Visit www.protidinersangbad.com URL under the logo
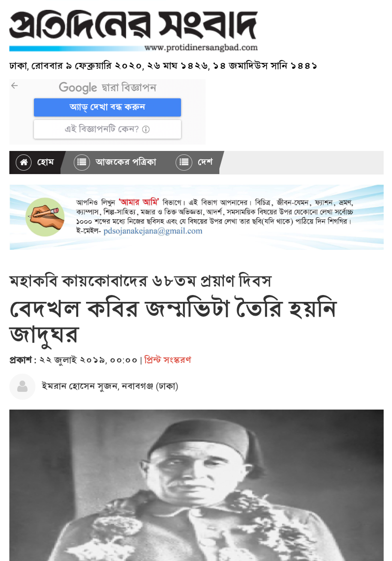This screenshot has height=561, width=392. (x=201, y=48)
